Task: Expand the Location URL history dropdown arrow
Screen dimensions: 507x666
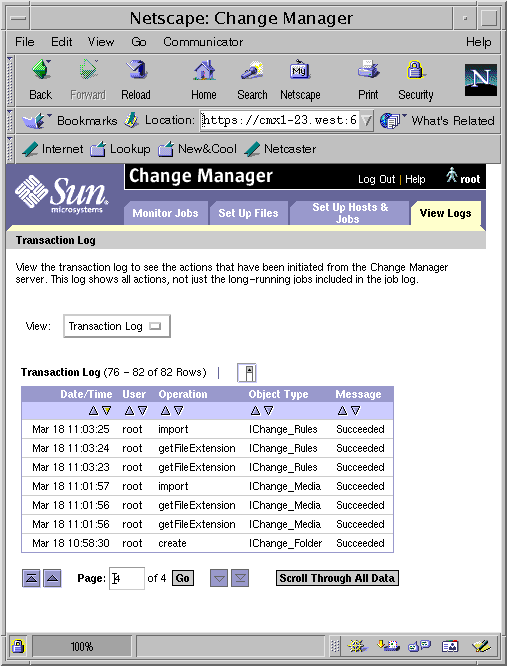Action: (x=366, y=121)
